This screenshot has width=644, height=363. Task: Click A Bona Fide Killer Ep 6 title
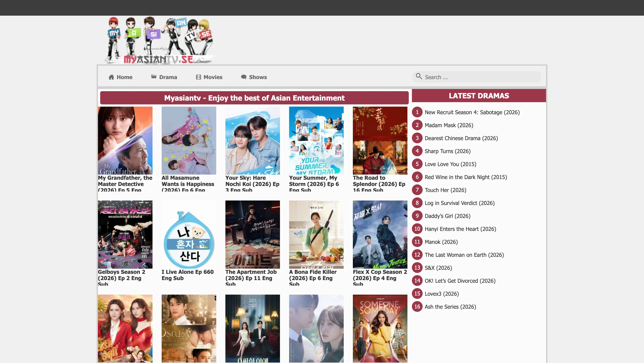tap(313, 277)
